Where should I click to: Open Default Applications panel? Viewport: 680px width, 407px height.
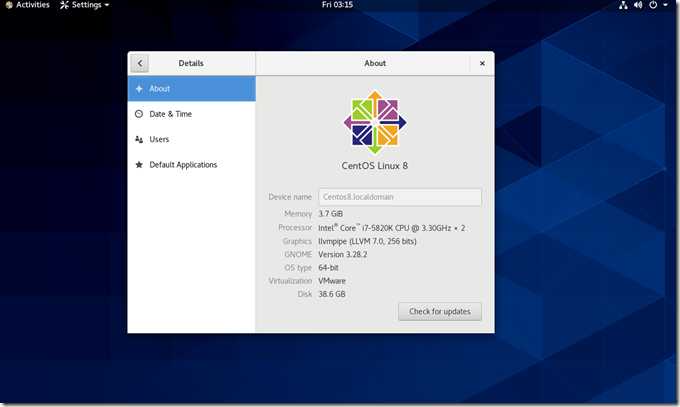[x=192, y=165]
